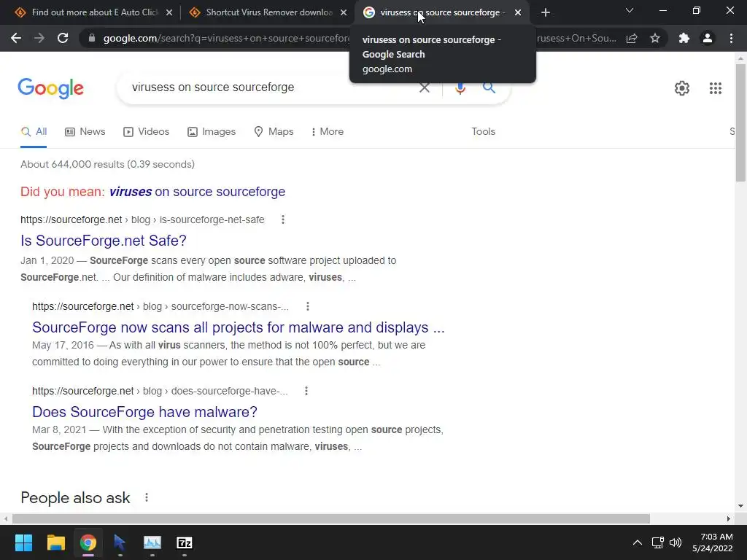Screen dimensions: 747x560
Task: Open People also ask options menu
Action: coord(147,497)
